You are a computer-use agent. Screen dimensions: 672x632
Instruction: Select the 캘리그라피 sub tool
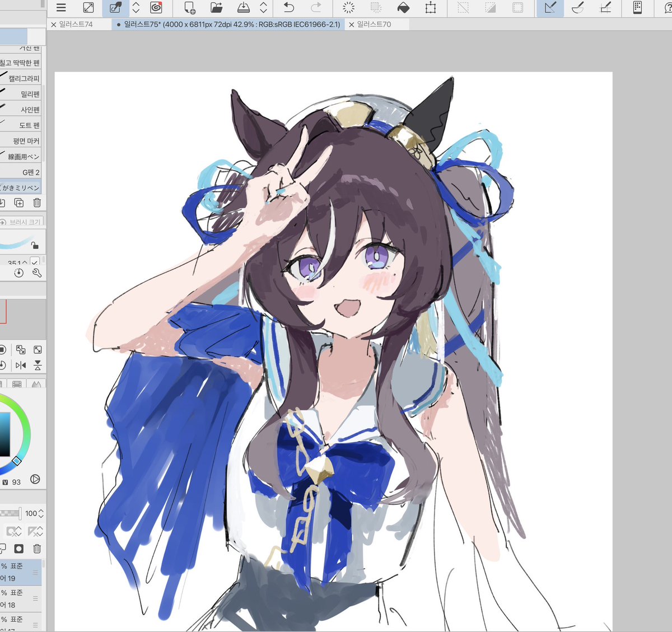pyautogui.click(x=21, y=78)
